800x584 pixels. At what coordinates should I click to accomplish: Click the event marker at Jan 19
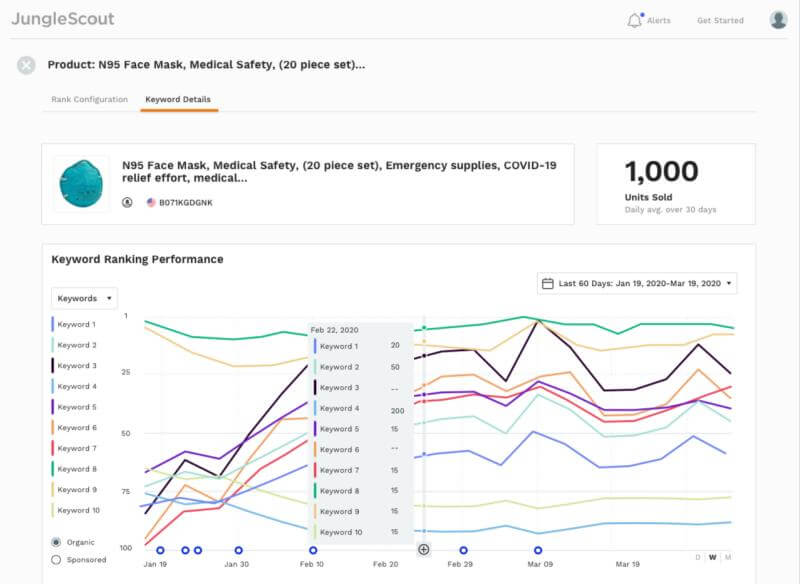[x=160, y=550]
